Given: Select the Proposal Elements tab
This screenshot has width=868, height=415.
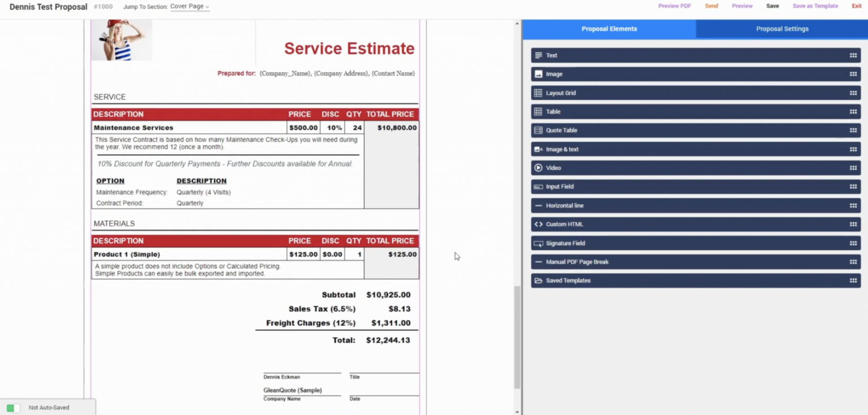Looking at the screenshot, I should coord(609,29).
